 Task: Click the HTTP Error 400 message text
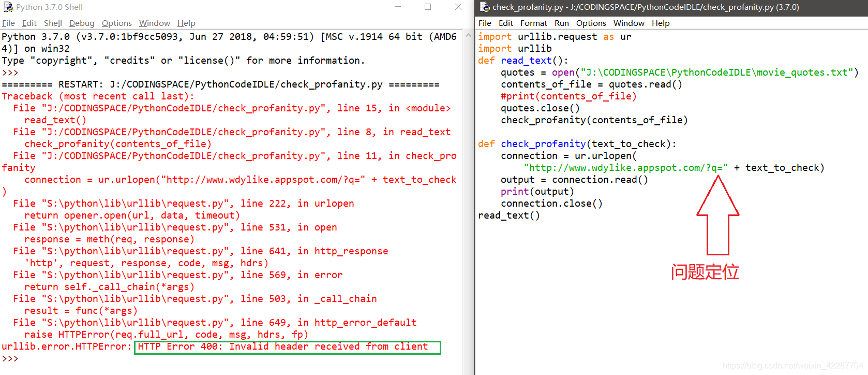point(283,347)
